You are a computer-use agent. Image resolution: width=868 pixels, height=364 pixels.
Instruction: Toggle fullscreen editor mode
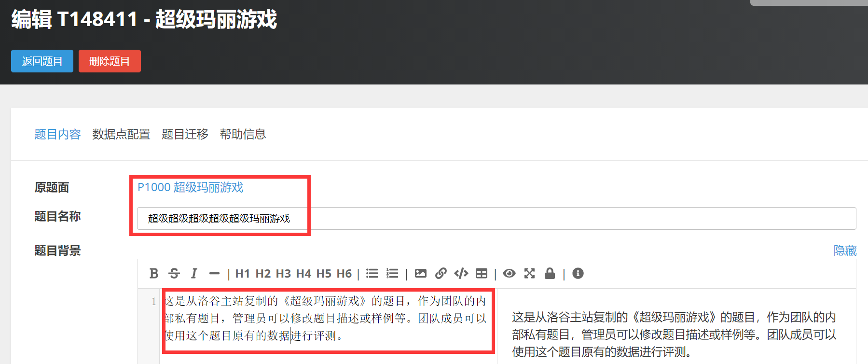point(529,274)
